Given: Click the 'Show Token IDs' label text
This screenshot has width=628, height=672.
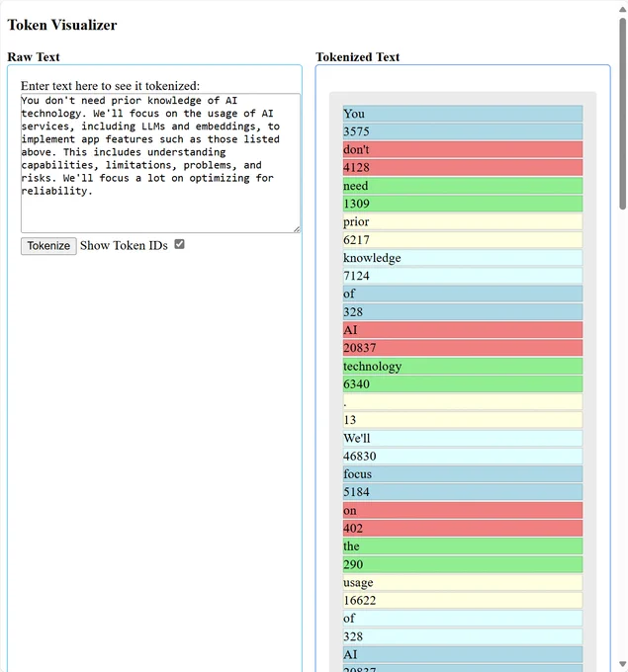Looking at the screenshot, I should click(124, 245).
